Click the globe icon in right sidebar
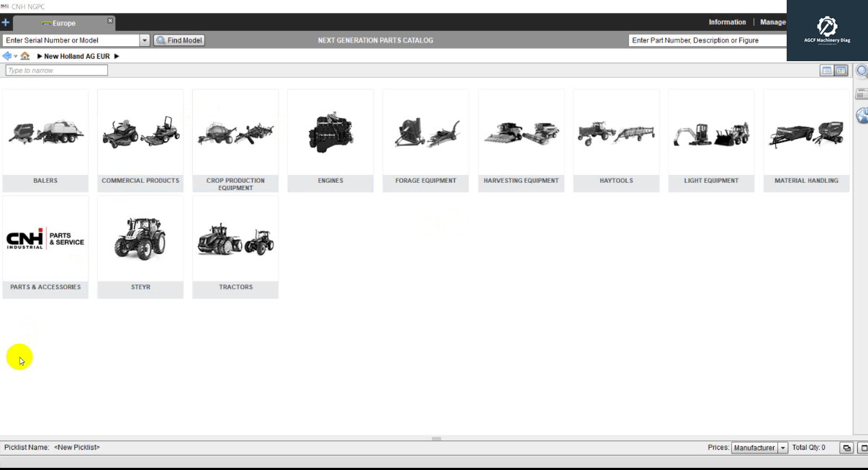The height and width of the screenshot is (470, 868). tap(862, 116)
